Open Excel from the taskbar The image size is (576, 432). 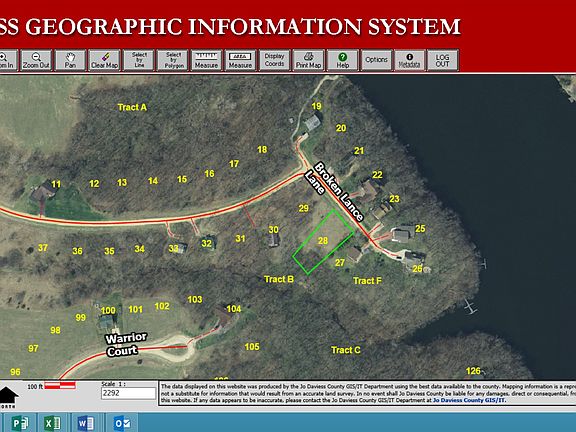tap(52, 424)
